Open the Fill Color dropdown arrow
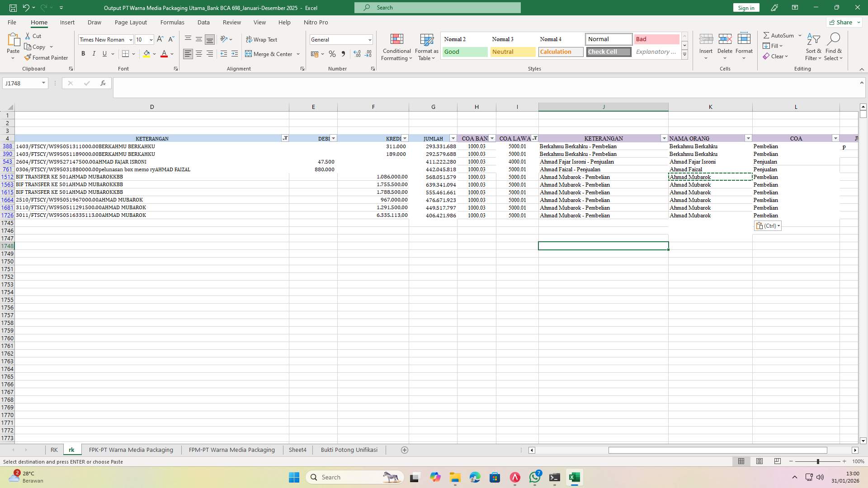The image size is (868, 488). click(154, 54)
